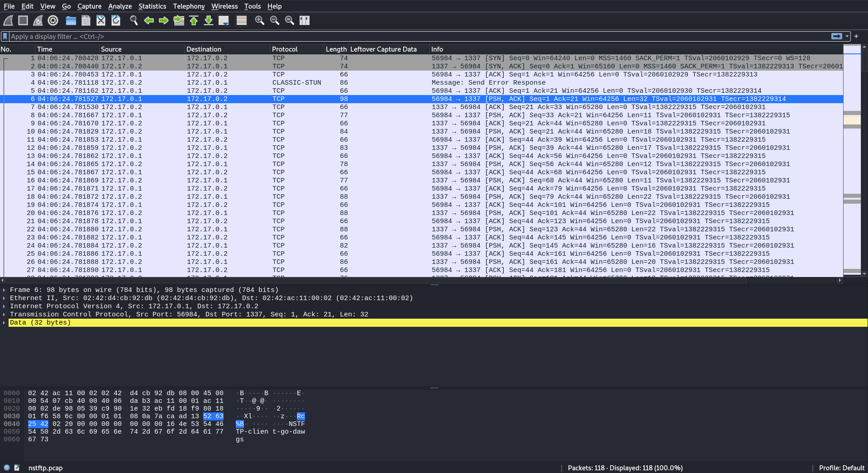Viewport: 868px width, 473px height.
Task: Apply the display filter arrow button
Action: pos(837,36)
